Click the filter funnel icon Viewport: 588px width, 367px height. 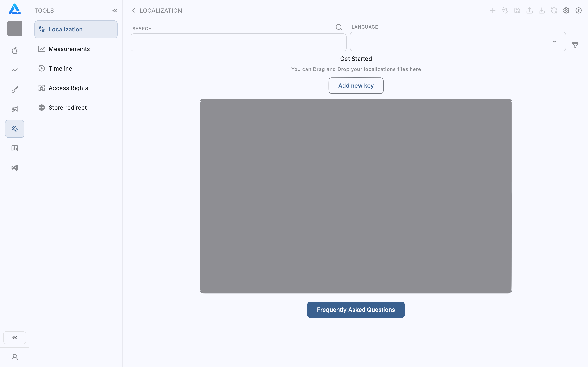coord(575,45)
